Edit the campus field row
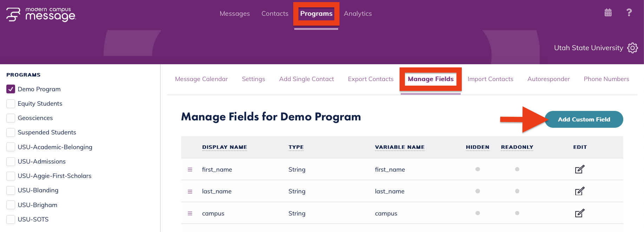 point(580,213)
